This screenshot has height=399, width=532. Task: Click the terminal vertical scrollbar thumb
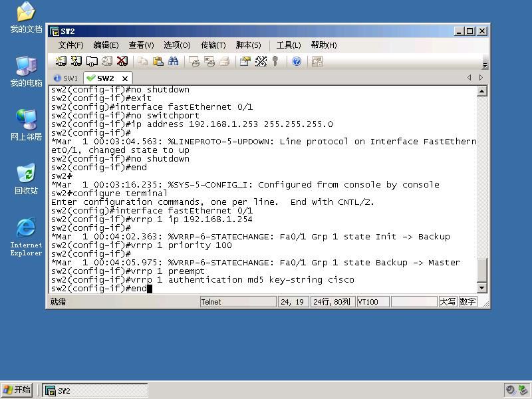pos(481,270)
